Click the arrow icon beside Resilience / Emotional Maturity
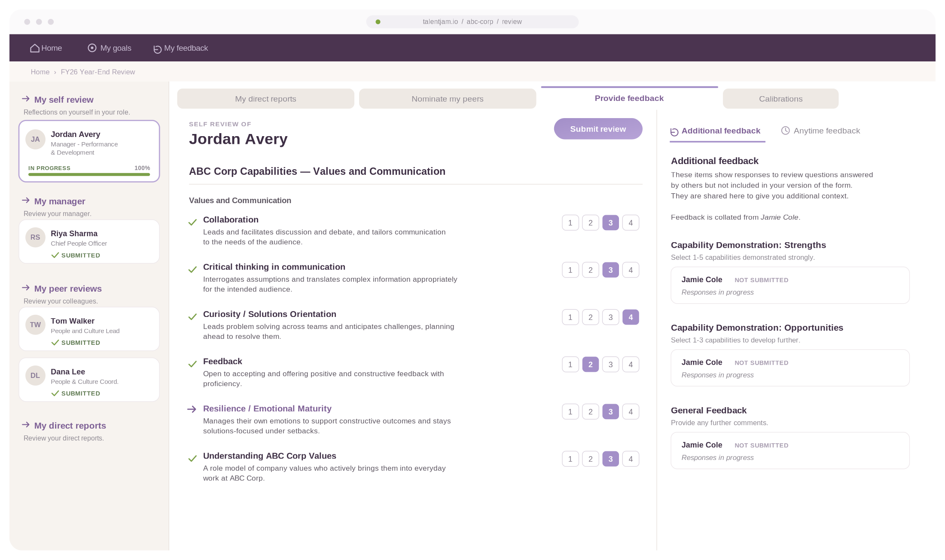Viewport: 945px width, 560px height. [192, 409]
